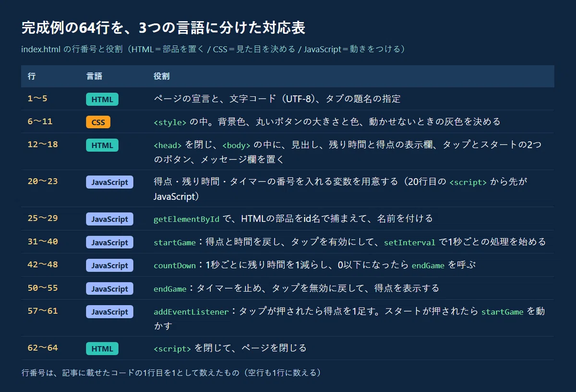Click the "setInterval" code term

click(x=410, y=243)
